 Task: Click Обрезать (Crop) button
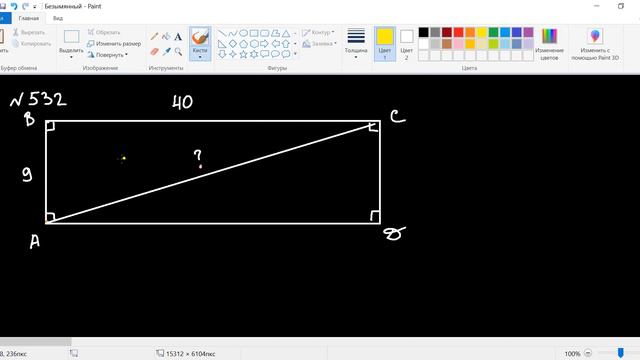(104, 32)
